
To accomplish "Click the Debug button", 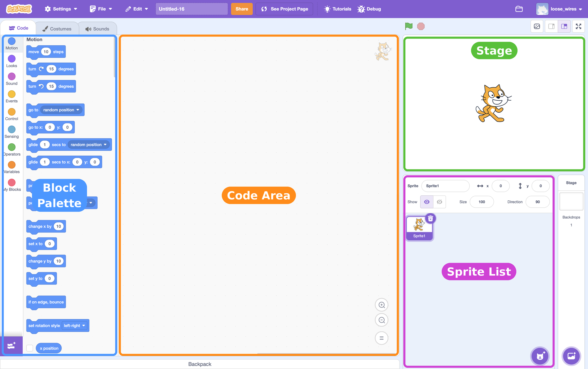I will pyautogui.click(x=369, y=9).
